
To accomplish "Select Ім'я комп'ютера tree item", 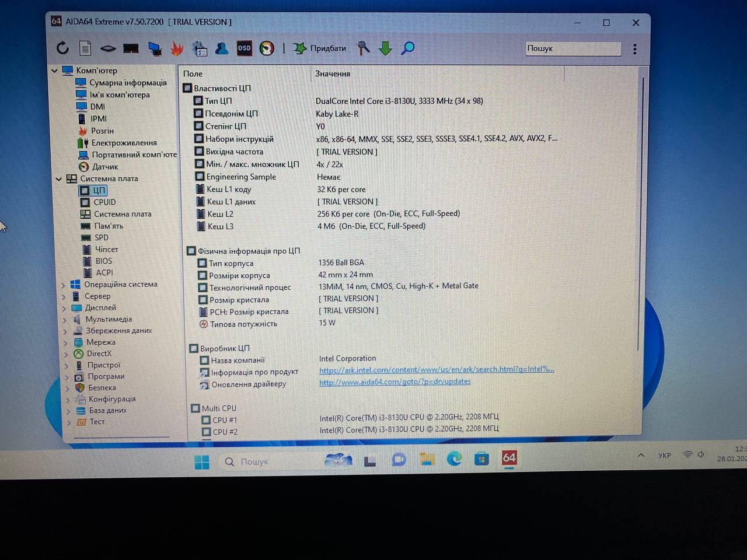I will (120, 94).
